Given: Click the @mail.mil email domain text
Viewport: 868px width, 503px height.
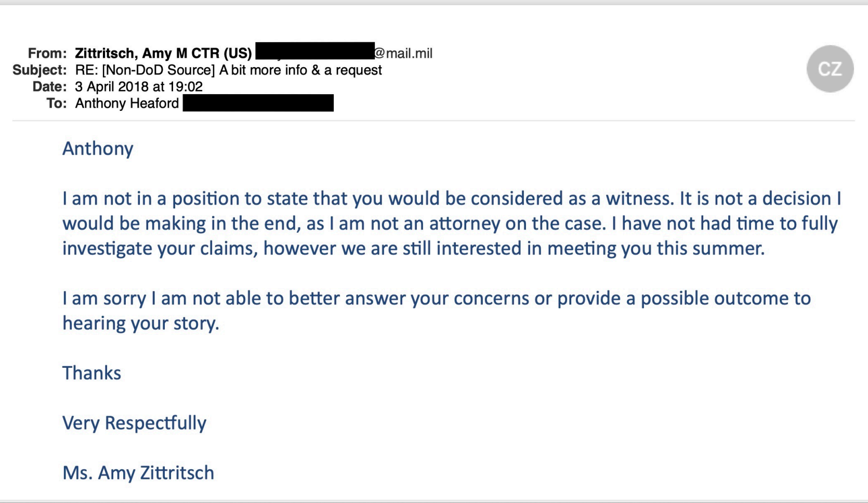Looking at the screenshot, I should 403,53.
